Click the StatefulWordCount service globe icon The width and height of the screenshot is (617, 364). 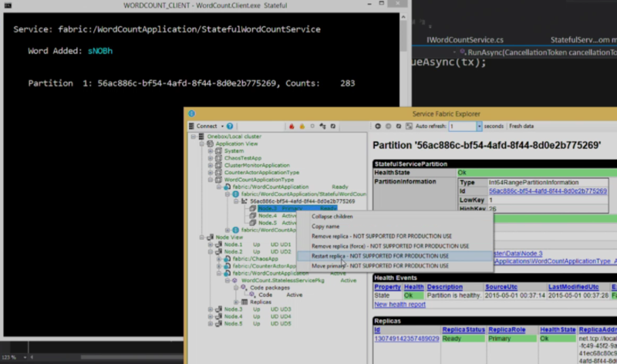click(236, 194)
